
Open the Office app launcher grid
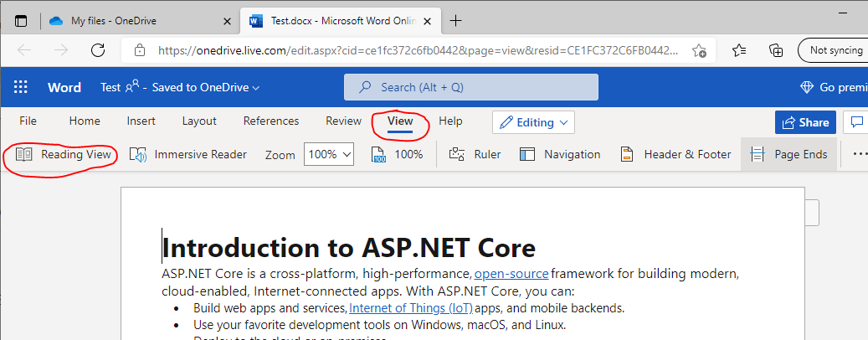(x=20, y=87)
